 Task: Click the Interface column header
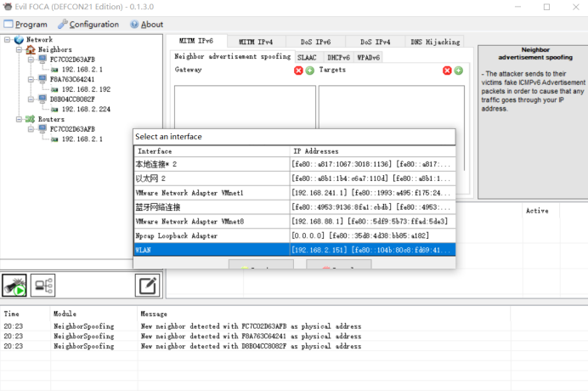(x=212, y=151)
